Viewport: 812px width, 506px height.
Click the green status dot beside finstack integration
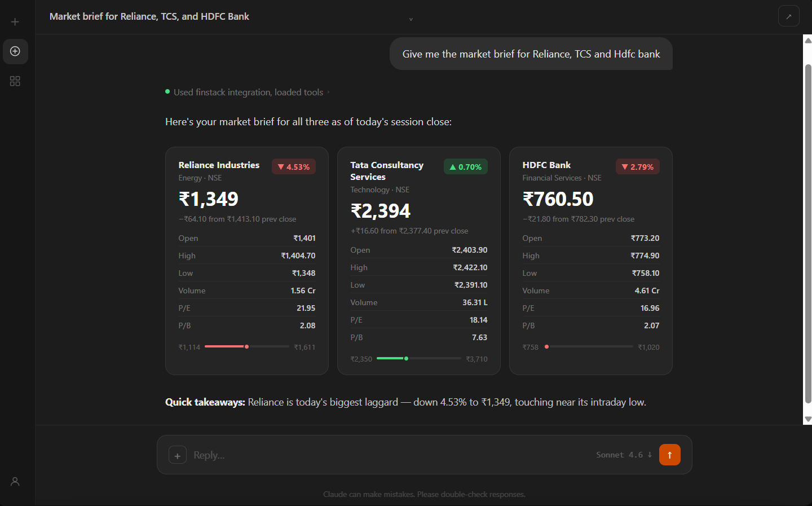tap(166, 91)
